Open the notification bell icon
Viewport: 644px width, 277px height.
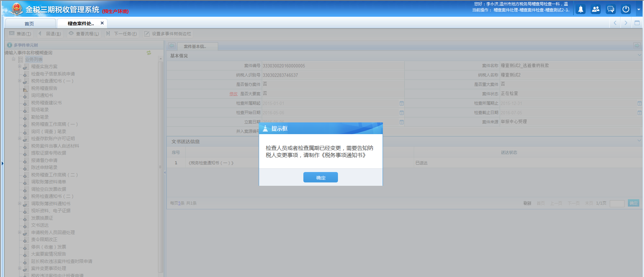[x=581, y=9]
